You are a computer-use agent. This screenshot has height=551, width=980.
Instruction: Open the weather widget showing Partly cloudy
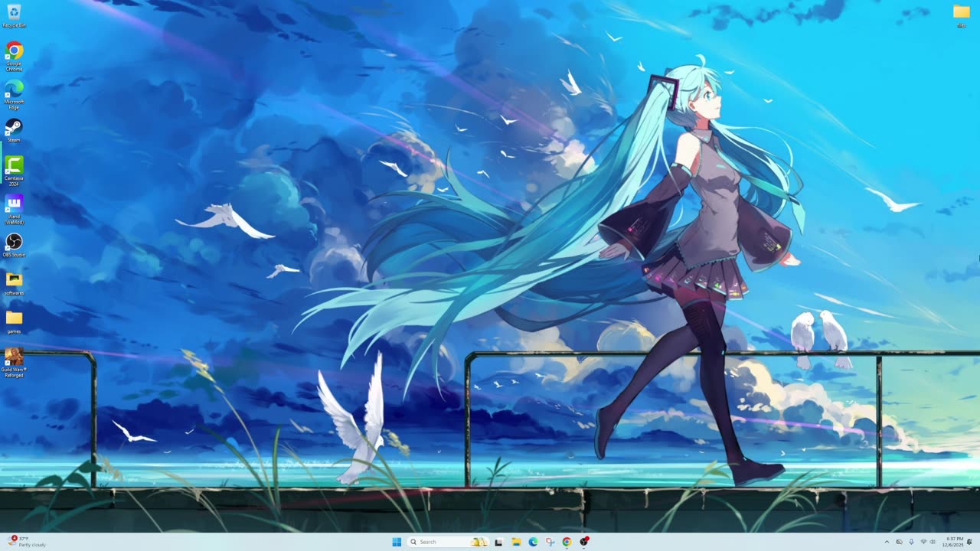coord(28,542)
